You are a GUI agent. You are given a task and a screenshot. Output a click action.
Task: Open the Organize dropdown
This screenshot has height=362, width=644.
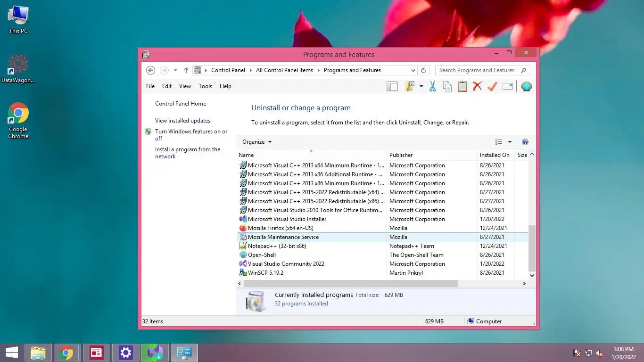click(x=257, y=142)
